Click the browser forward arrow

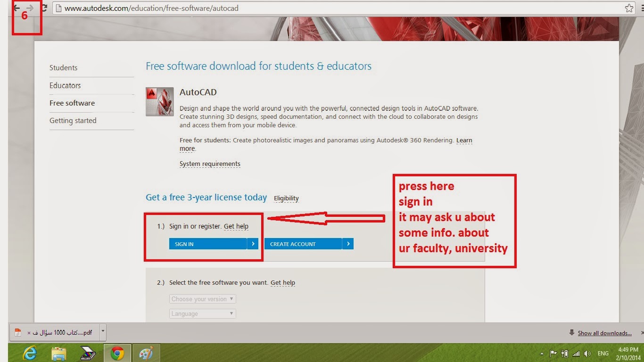pyautogui.click(x=30, y=8)
